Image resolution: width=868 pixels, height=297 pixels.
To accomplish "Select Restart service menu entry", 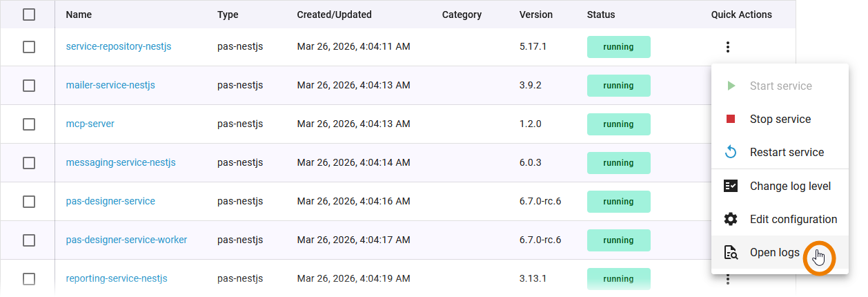I will click(x=787, y=153).
